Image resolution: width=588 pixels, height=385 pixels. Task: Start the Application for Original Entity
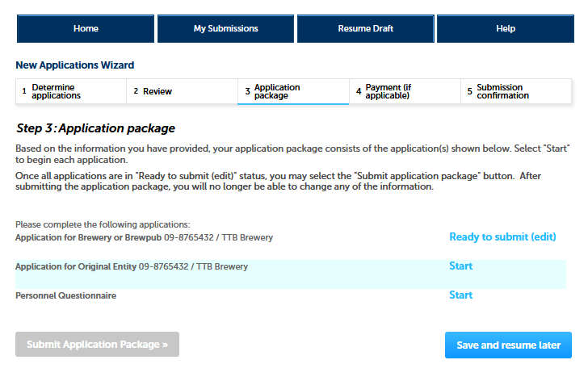click(x=460, y=266)
